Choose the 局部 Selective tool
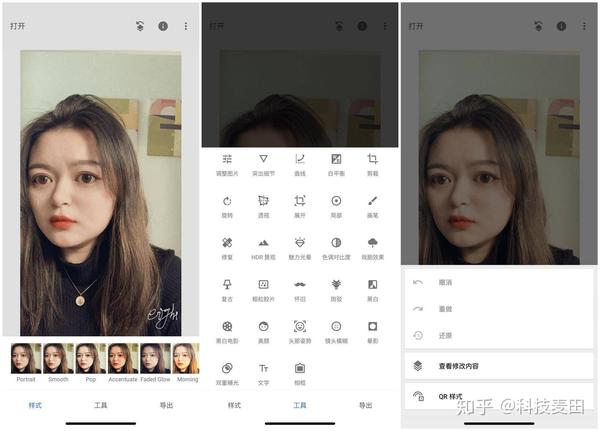This screenshot has height=431, width=600. pos(336,207)
